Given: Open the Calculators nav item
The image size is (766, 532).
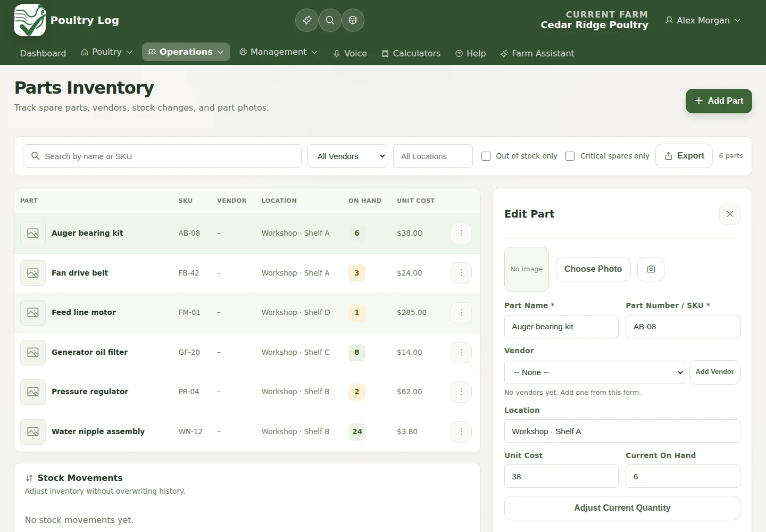Looking at the screenshot, I should [411, 53].
